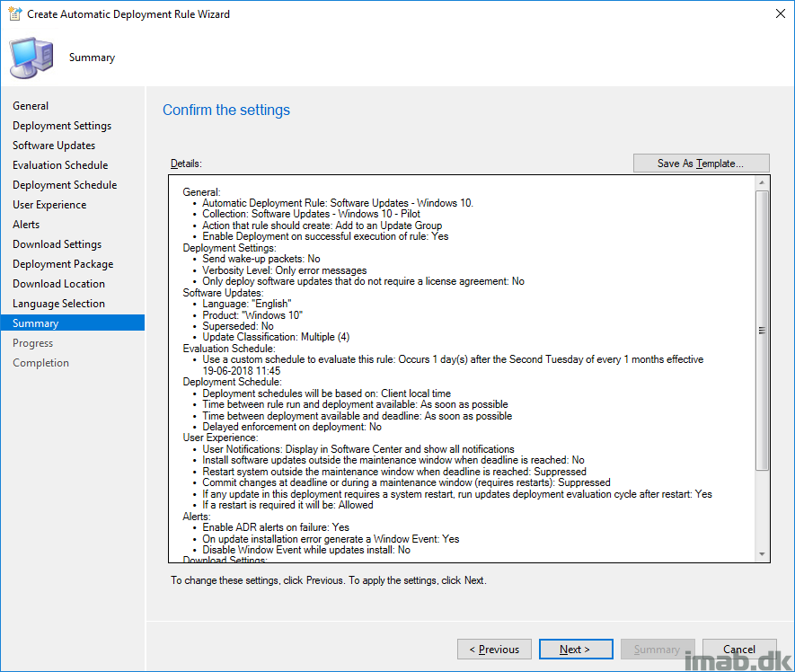Click 'Enable ADR alerts on failure: Yes' line
This screenshot has height=672, width=795.
click(276, 527)
